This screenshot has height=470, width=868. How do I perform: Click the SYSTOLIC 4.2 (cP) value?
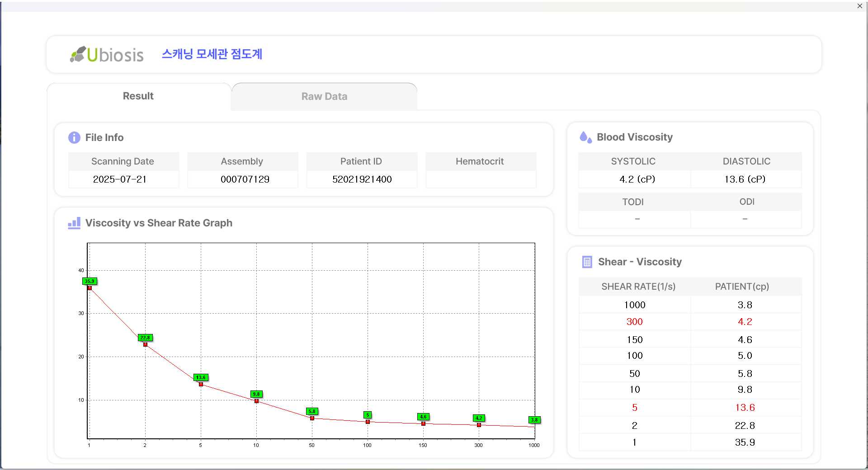pos(637,179)
